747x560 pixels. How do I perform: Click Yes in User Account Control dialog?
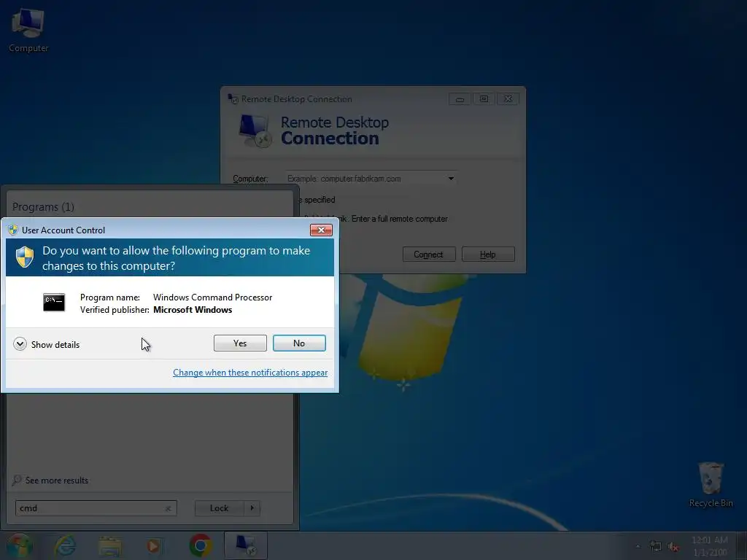[x=240, y=343]
